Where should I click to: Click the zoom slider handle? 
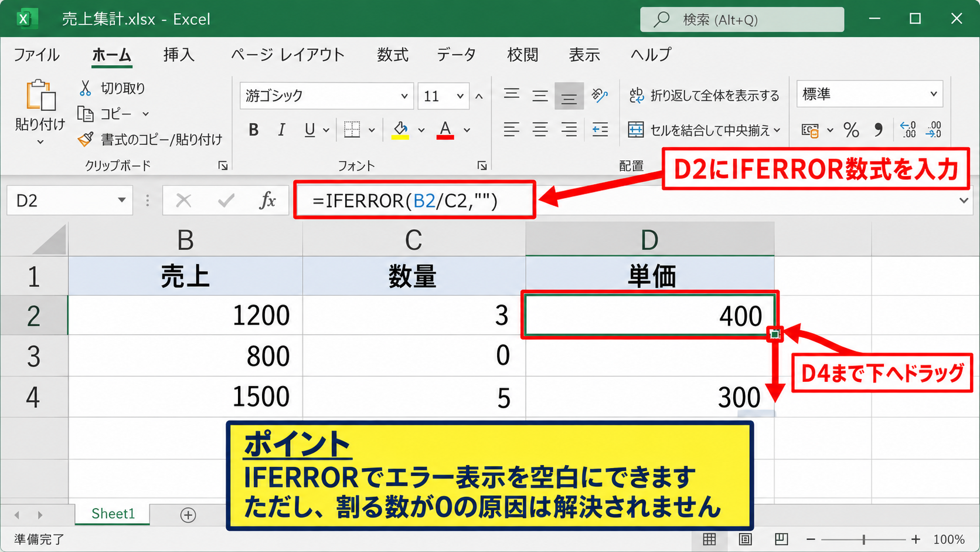pyautogui.click(x=864, y=539)
